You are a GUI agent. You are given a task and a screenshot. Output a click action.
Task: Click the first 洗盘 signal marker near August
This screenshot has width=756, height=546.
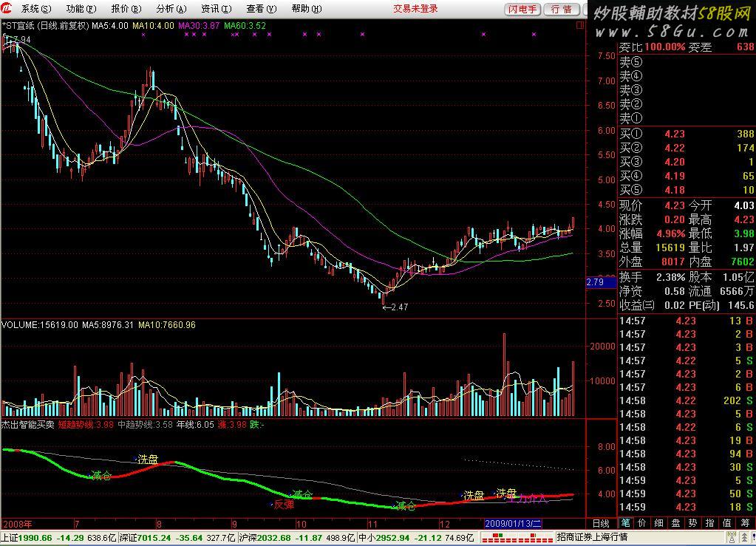tap(147, 460)
